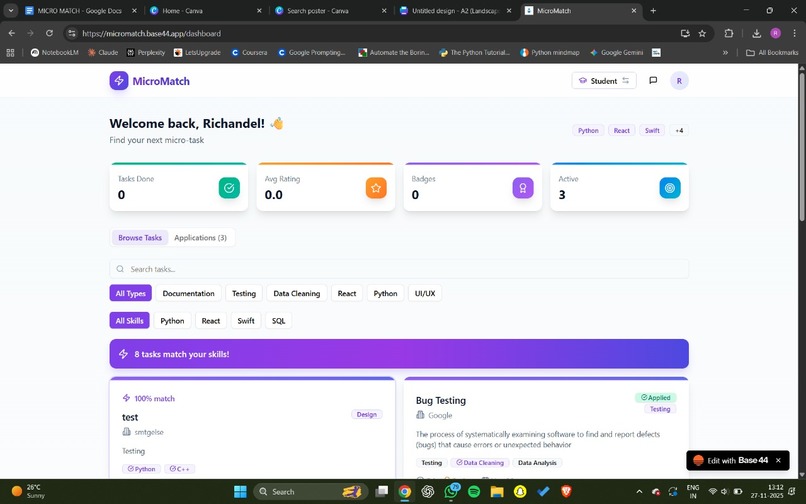
Task: Click the Tasks Done checkmark icon
Action: tap(229, 188)
